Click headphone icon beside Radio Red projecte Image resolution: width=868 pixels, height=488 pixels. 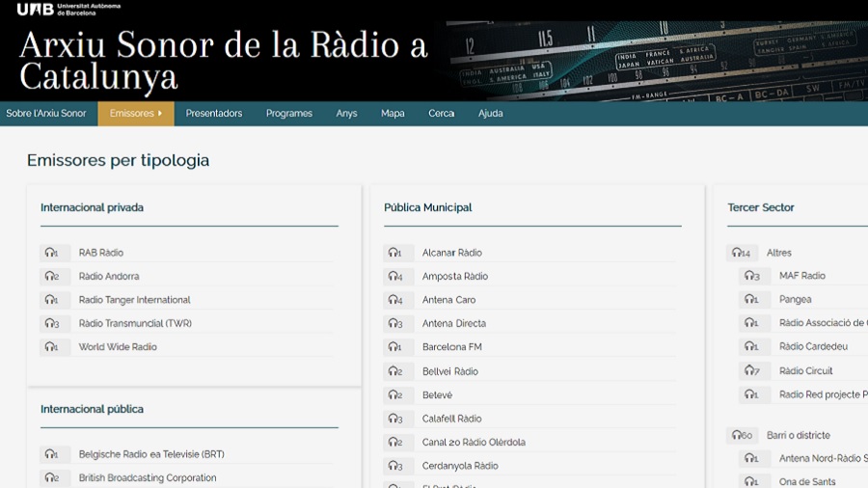pyautogui.click(x=754, y=394)
